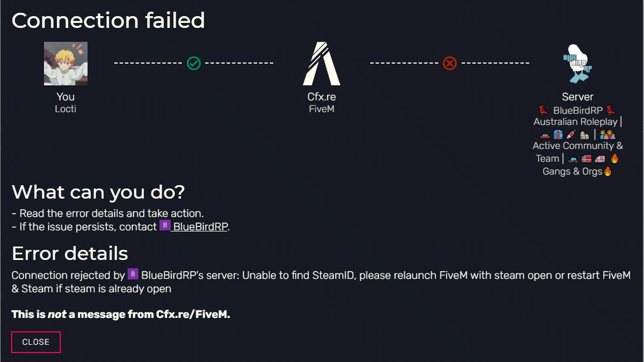Click the Locti player avatar picture
Screen dimensions: 644x362
[66, 64]
